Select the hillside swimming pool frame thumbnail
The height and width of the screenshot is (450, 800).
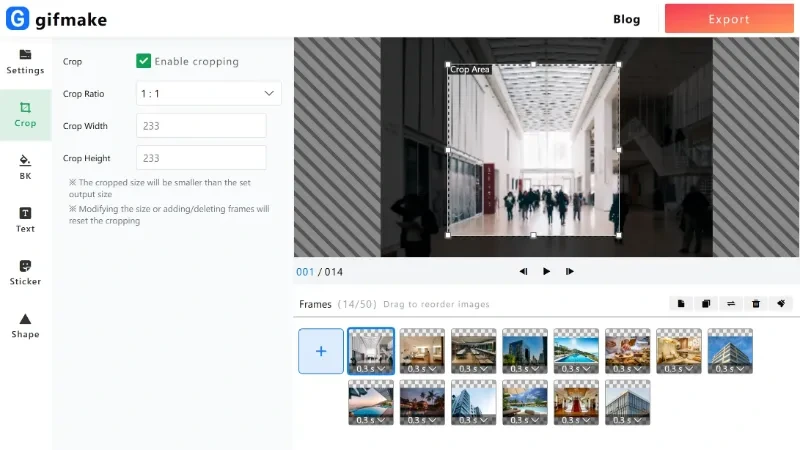576,351
